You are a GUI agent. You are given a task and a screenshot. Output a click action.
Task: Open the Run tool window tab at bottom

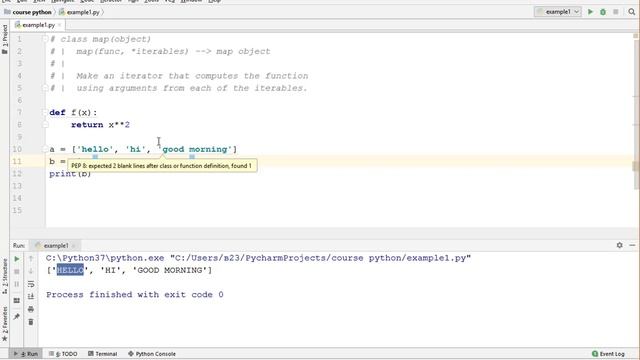(x=26, y=354)
